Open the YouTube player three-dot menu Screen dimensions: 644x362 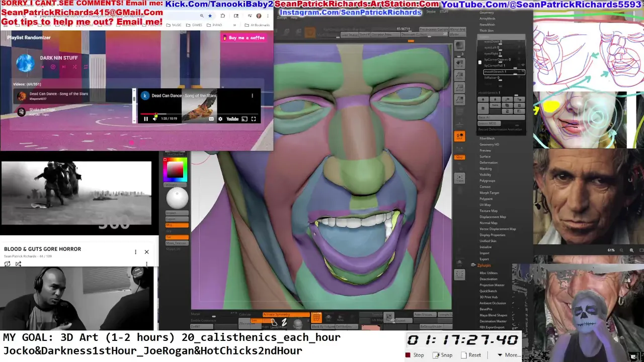[253, 96]
